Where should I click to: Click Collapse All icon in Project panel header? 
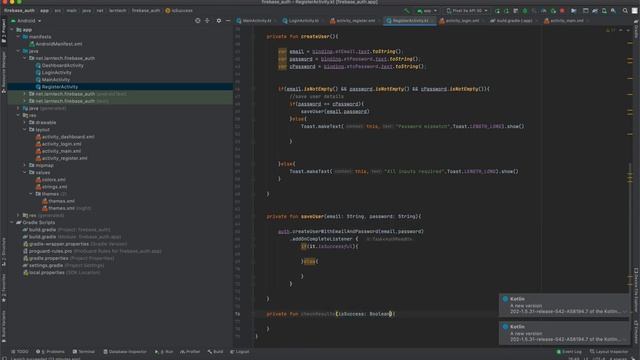207,20
